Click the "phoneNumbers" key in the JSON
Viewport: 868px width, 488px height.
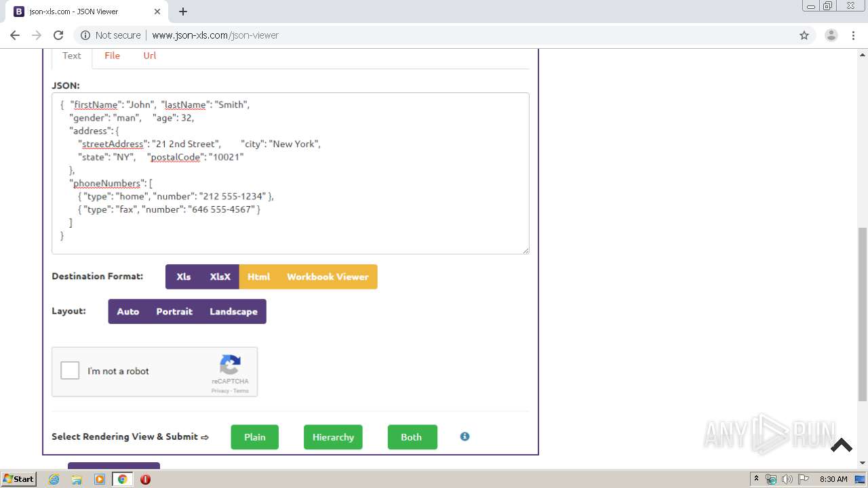pyautogui.click(x=106, y=183)
